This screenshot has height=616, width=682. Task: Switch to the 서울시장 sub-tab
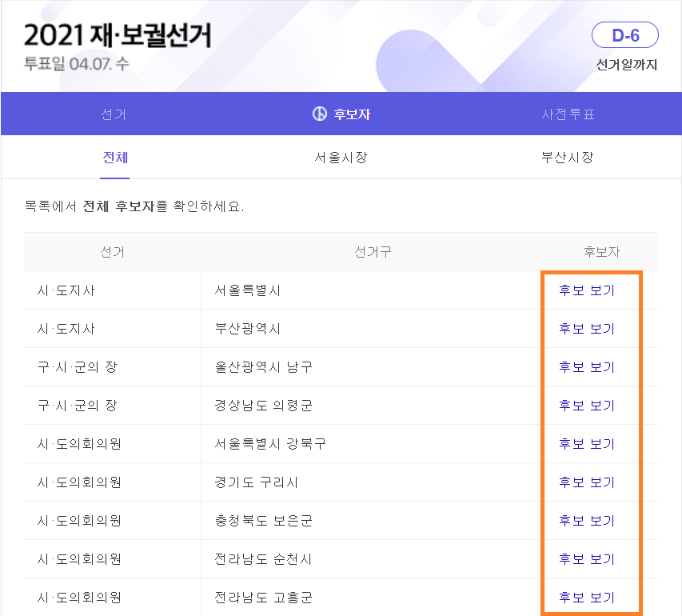click(341, 157)
